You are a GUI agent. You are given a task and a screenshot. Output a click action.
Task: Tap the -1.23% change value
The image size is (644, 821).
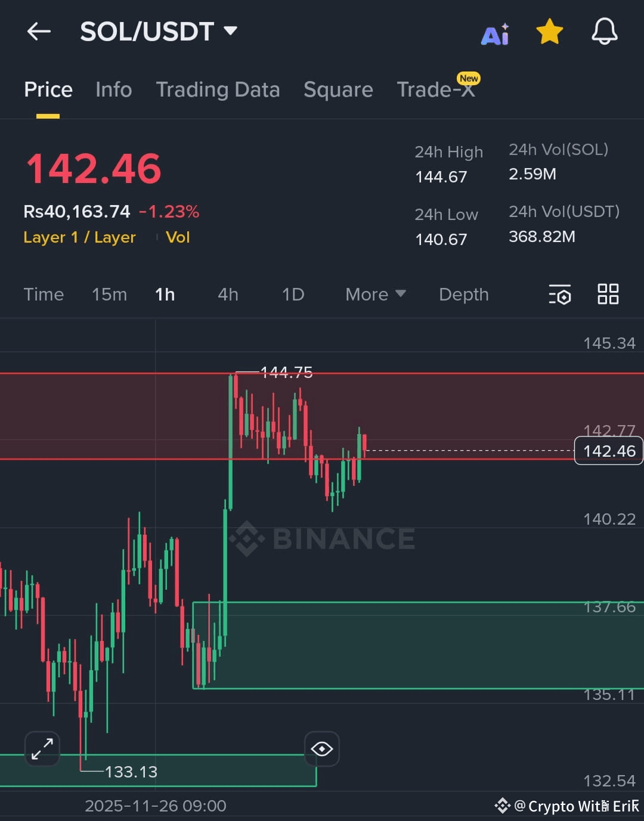point(169,212)
